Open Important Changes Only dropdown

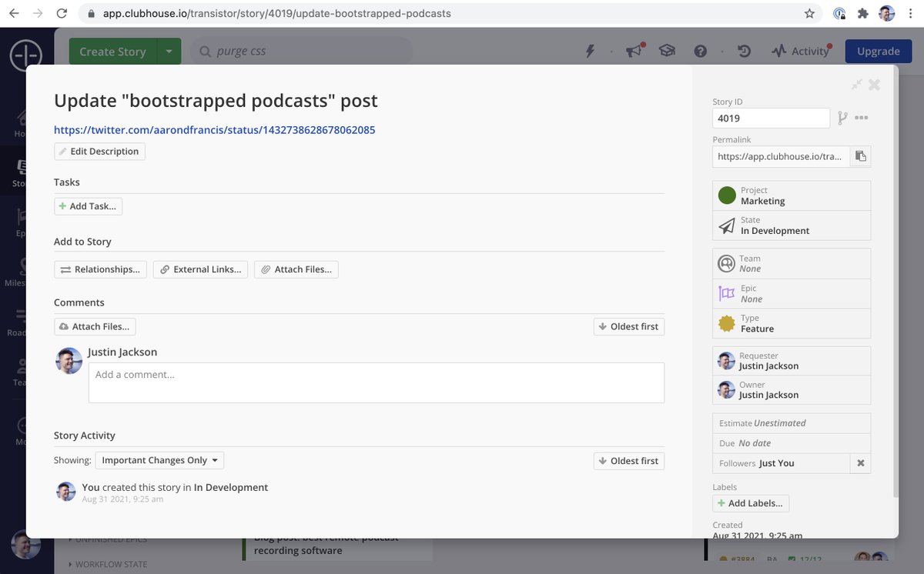coord(159,461)
